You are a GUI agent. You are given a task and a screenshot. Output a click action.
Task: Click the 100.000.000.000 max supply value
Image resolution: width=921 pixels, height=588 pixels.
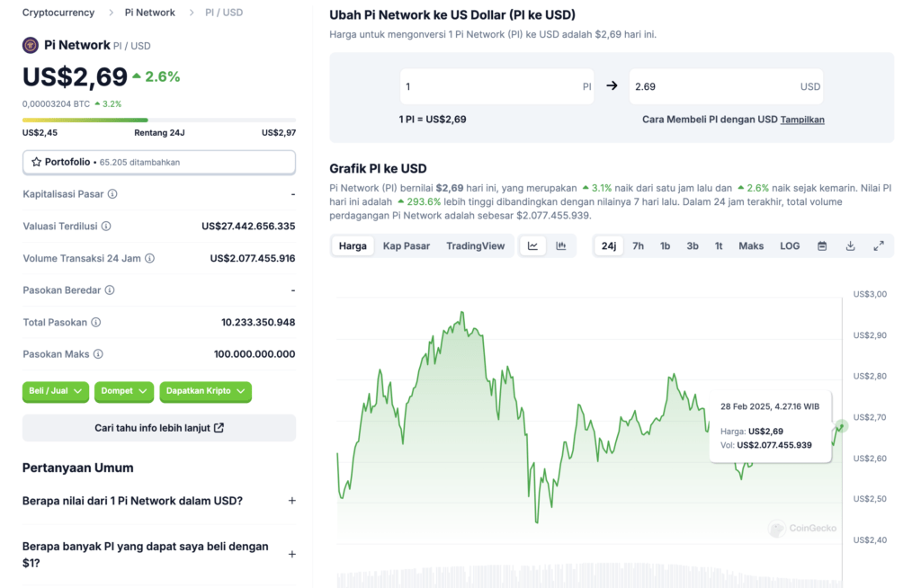coord(255,354)
